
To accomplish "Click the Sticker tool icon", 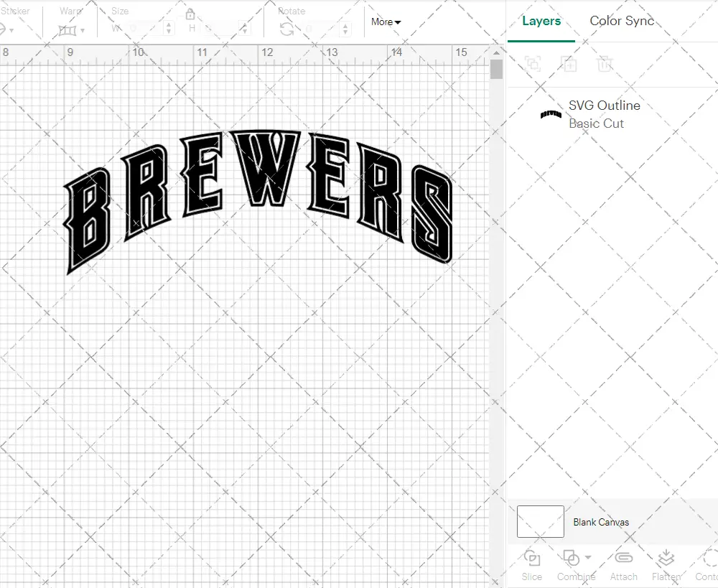I will pyautogui.click(x=2, y=30).
